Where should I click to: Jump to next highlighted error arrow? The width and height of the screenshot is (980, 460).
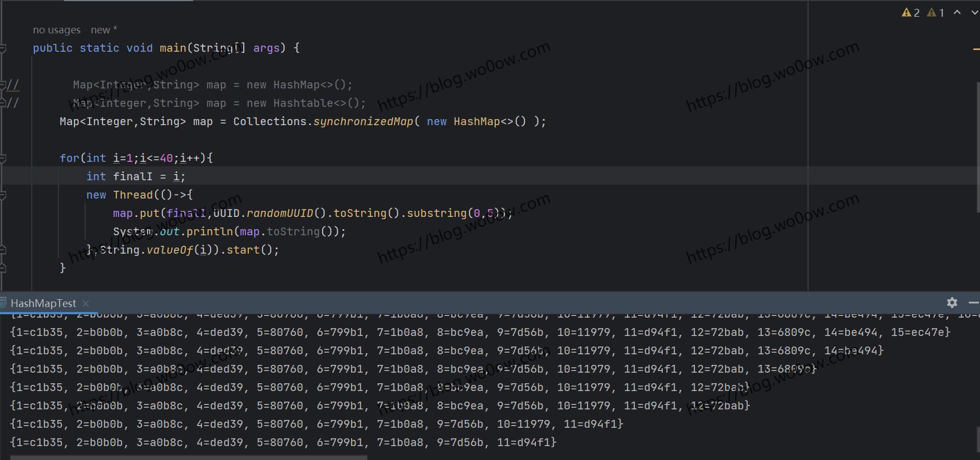(x=974, y=12)
